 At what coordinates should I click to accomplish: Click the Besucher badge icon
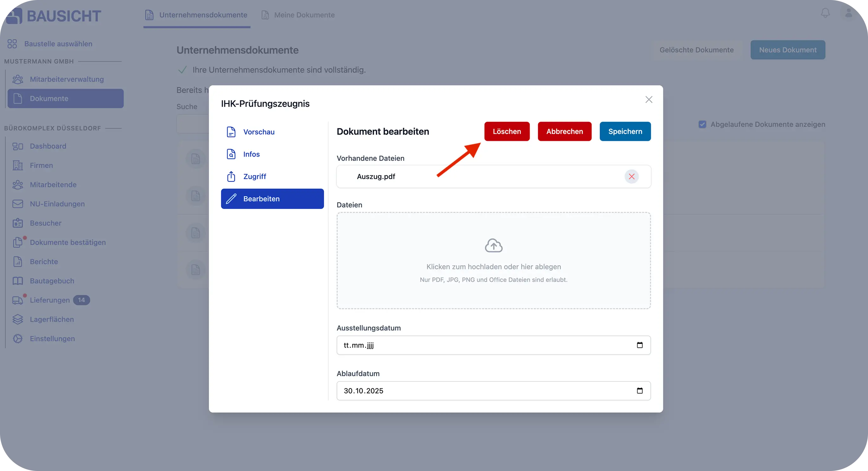coord(18,223)
